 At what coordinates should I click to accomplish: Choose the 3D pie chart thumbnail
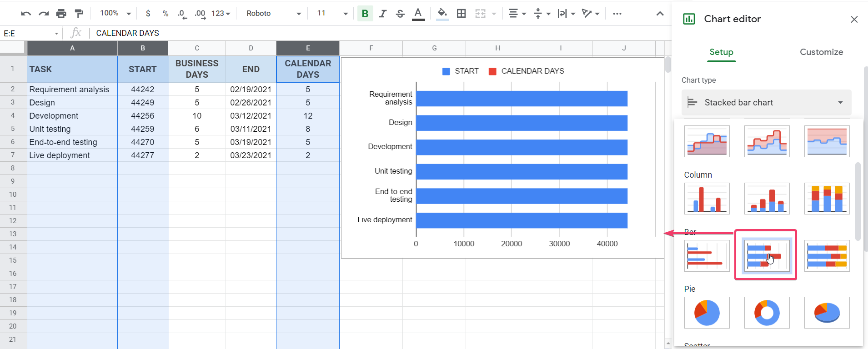tap(827, 313)
